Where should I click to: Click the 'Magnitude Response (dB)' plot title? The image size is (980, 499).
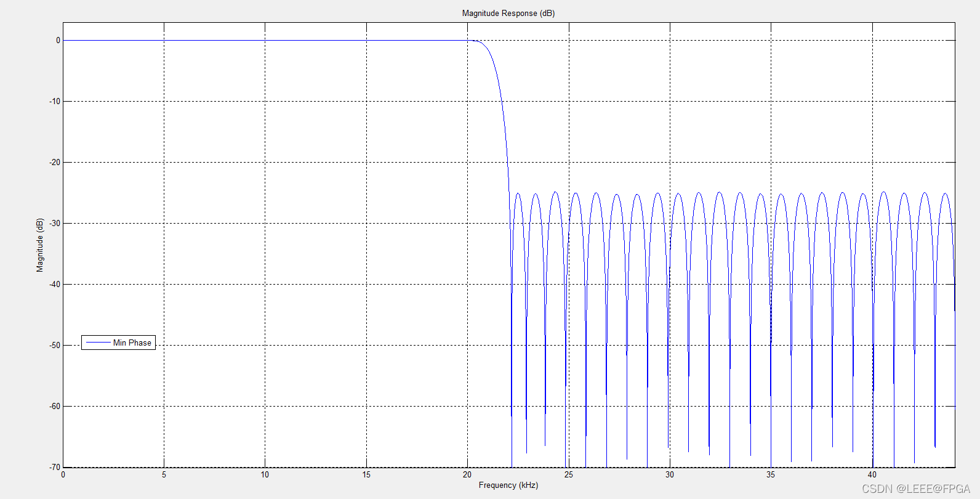click(508, 13)
